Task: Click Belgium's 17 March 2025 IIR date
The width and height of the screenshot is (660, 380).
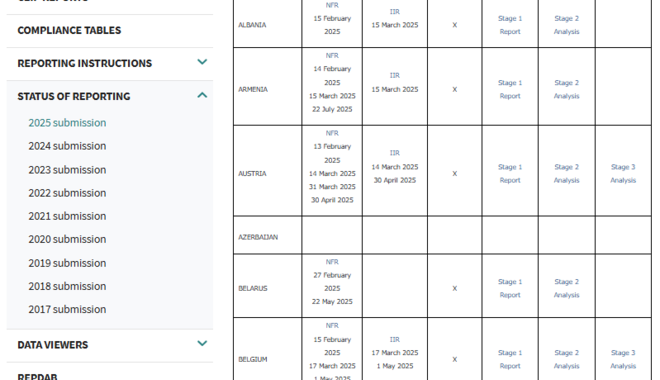Action: (394, 353)
